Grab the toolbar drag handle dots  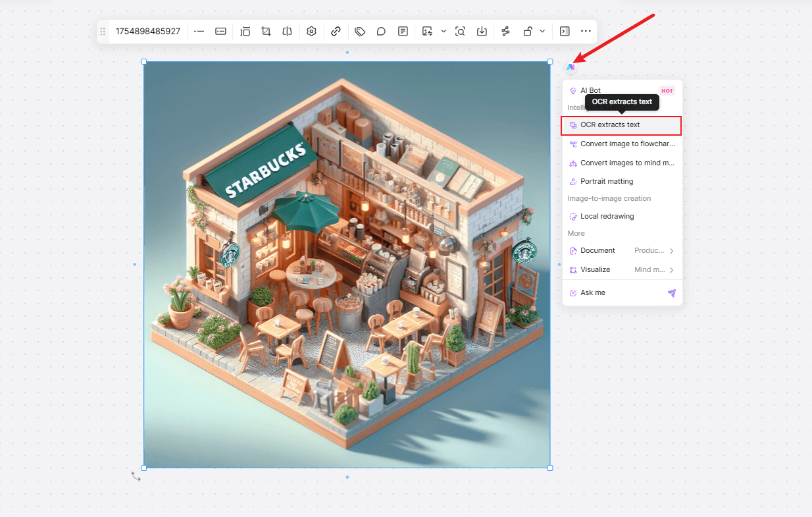pyautogui.click(x=102, y=32)
